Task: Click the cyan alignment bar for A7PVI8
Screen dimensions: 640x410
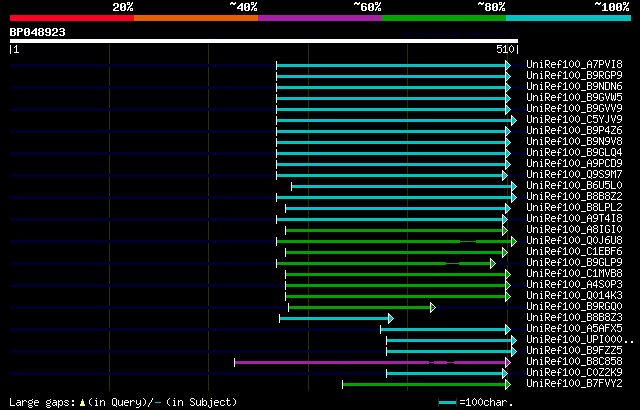Action: [393, 65]
